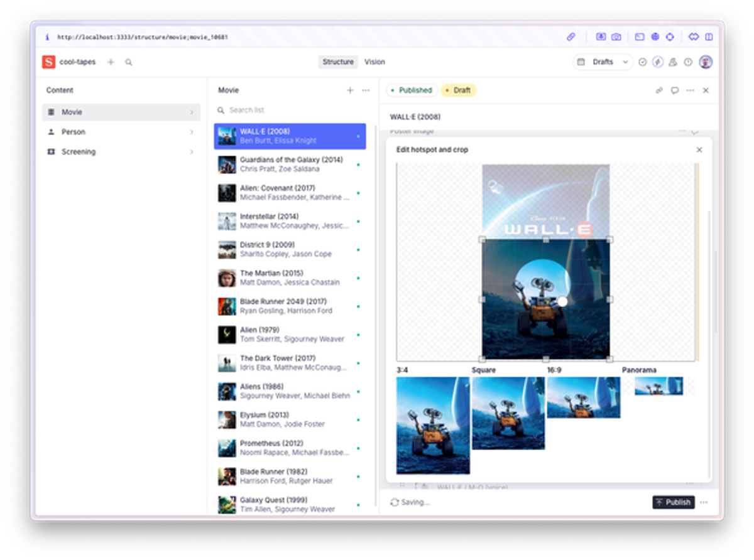Click the top-left crop handle
This screenshot has width=754, height=560.
pyautogui.click(x=482, y=240)
